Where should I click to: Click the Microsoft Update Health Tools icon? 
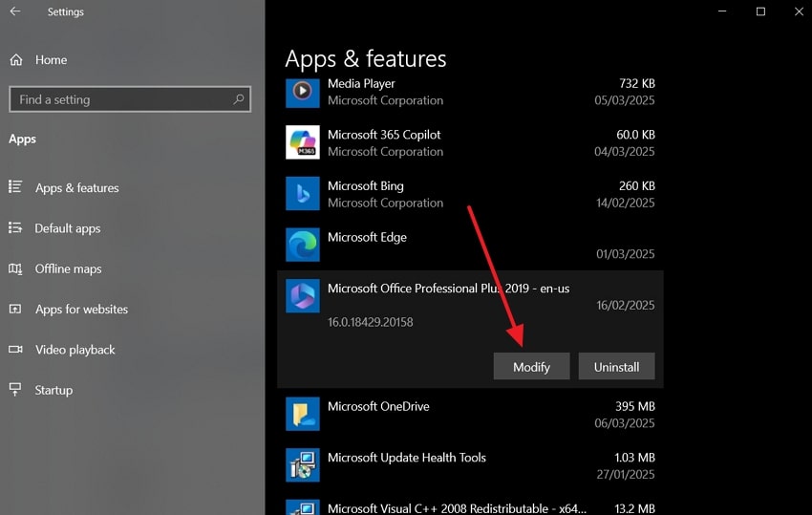[x=303, y=464]
